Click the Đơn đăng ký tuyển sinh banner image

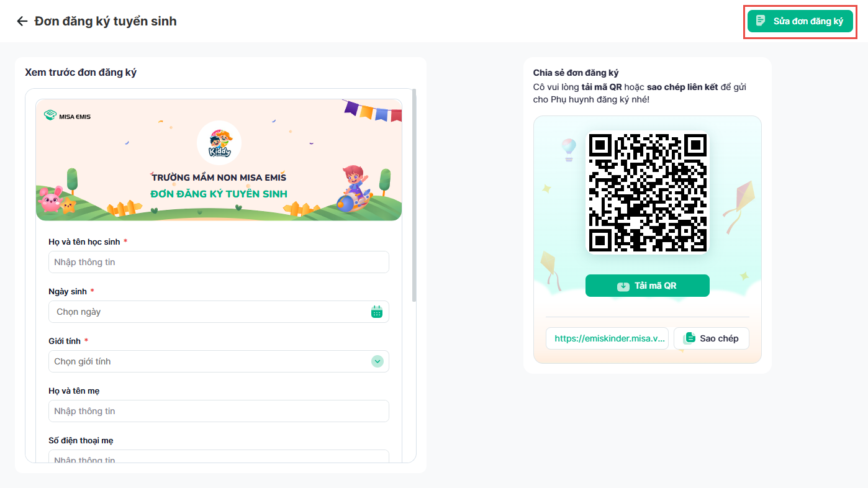pyautogui.click(x=219, y=160)
